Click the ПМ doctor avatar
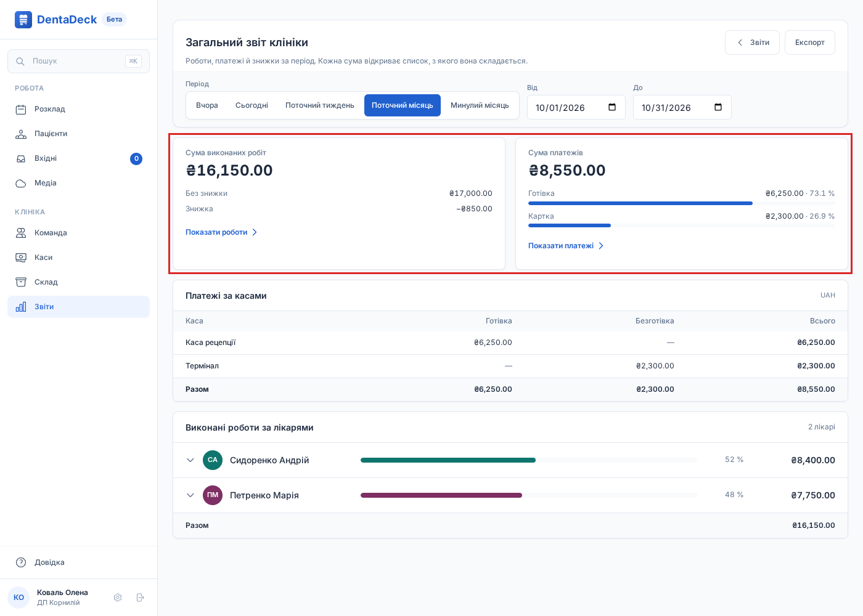Screen dimensions: 863x616 click(213, 495)
